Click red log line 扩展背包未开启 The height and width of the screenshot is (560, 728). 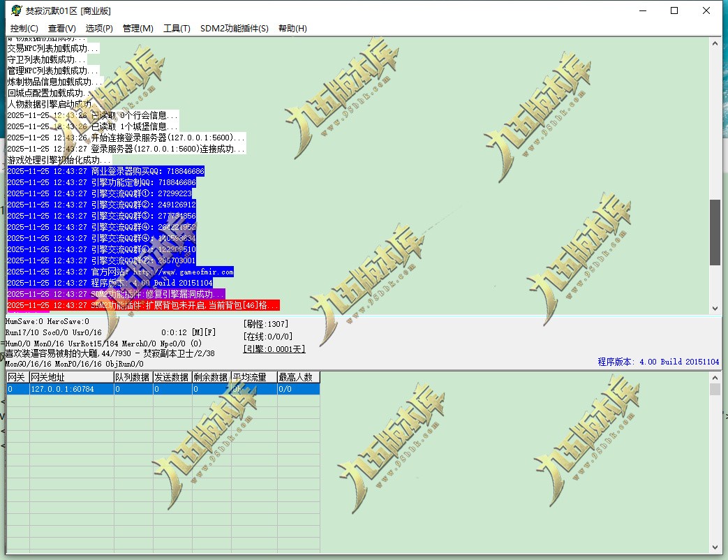coord(144,305)
